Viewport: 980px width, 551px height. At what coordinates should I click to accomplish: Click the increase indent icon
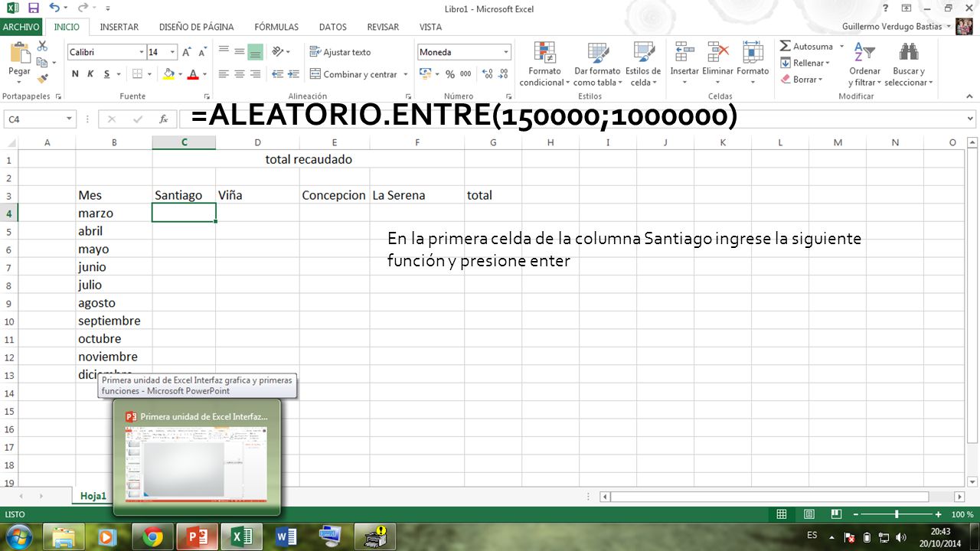[294, 74]
